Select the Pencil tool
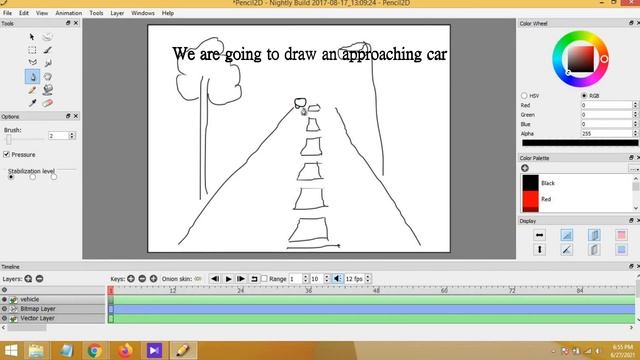 point(32,90)
